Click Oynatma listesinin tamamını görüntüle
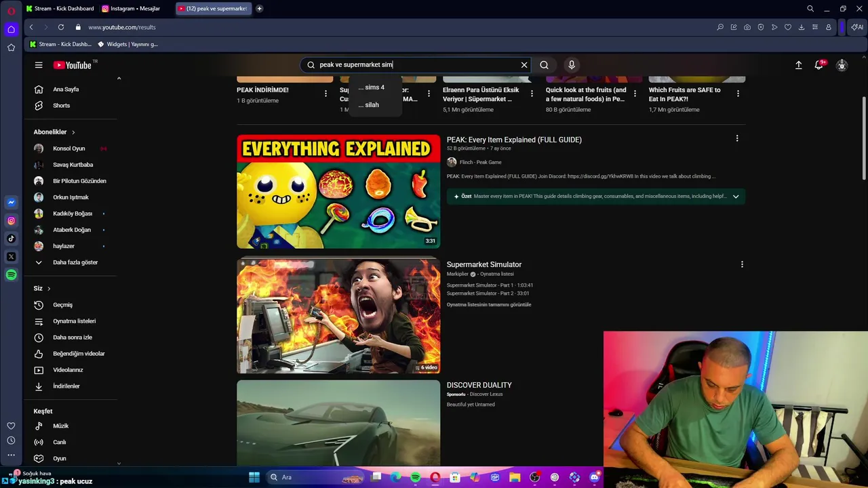This screenshot has width=868, height=488. [x=489, y=304]
